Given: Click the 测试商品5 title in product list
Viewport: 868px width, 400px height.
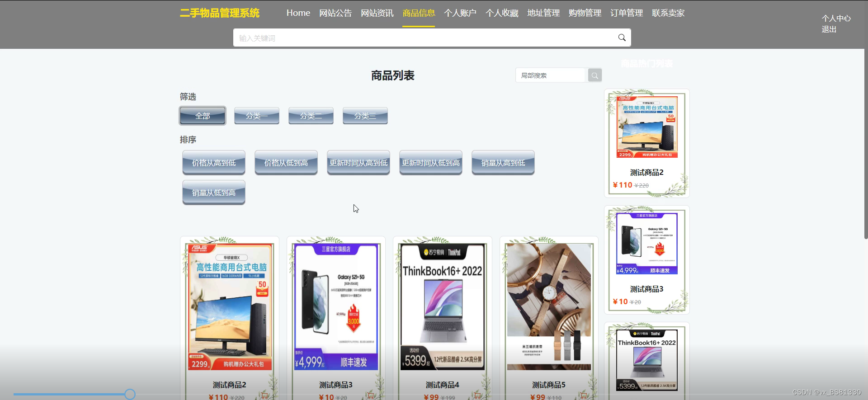Looking at the screenshot, I should pyautogui.click(x=549, y=385).
